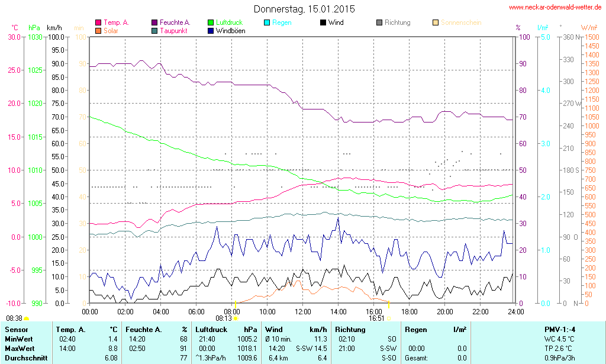Screen dimensions: 606x364
Task: Click the Sonnenschein legend swatch
Action: pos(436,22)
